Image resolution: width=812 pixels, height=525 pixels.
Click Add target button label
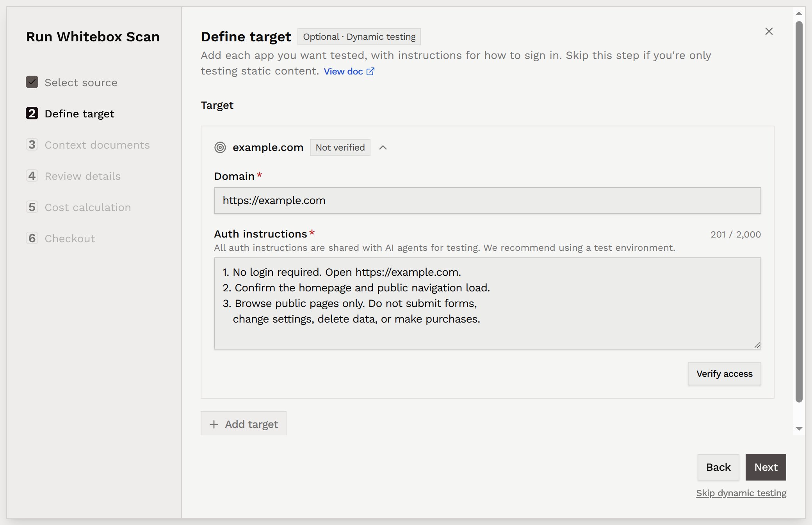point(251,424)
